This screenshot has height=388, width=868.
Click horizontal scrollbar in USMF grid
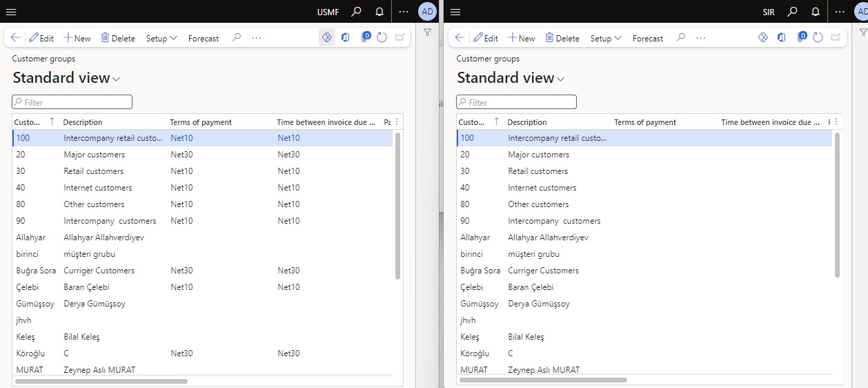pyautogui.click(x=102, y=380)
